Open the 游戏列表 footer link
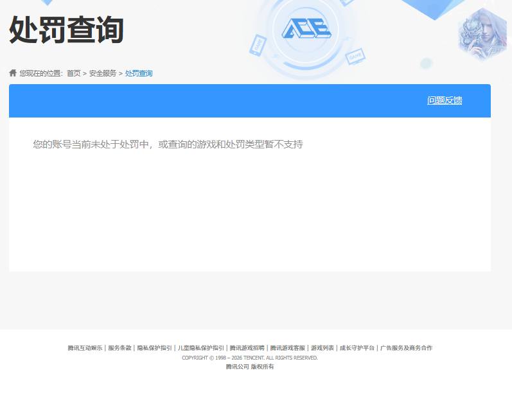512x420 pixels. click(322, 348)
